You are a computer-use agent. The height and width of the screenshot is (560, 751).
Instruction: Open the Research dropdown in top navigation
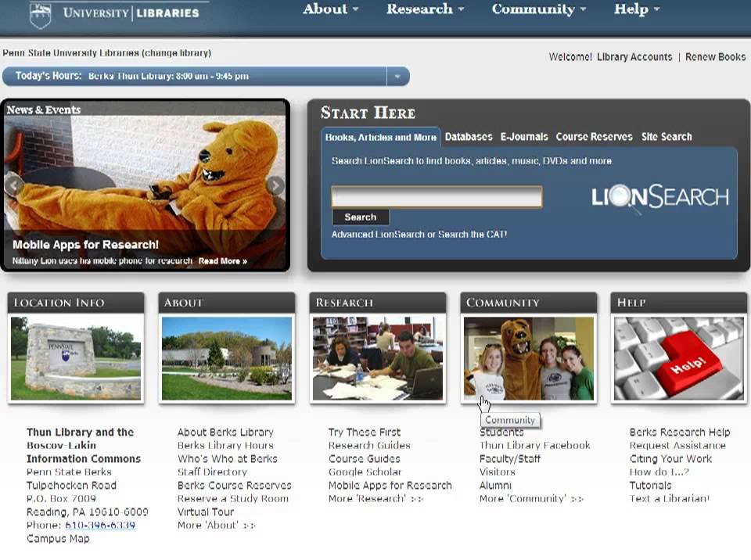425,9
